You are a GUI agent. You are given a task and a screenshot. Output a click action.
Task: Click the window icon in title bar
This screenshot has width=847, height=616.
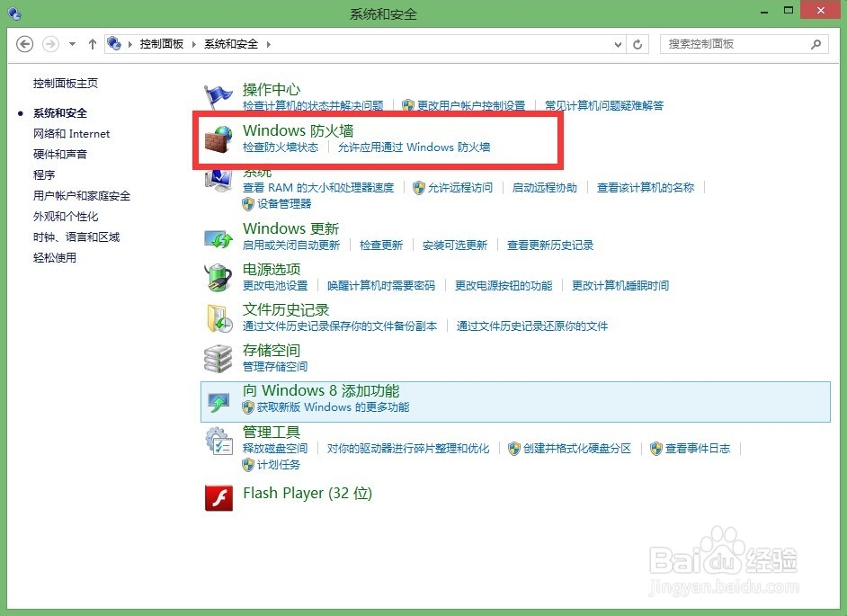[14, 13]
